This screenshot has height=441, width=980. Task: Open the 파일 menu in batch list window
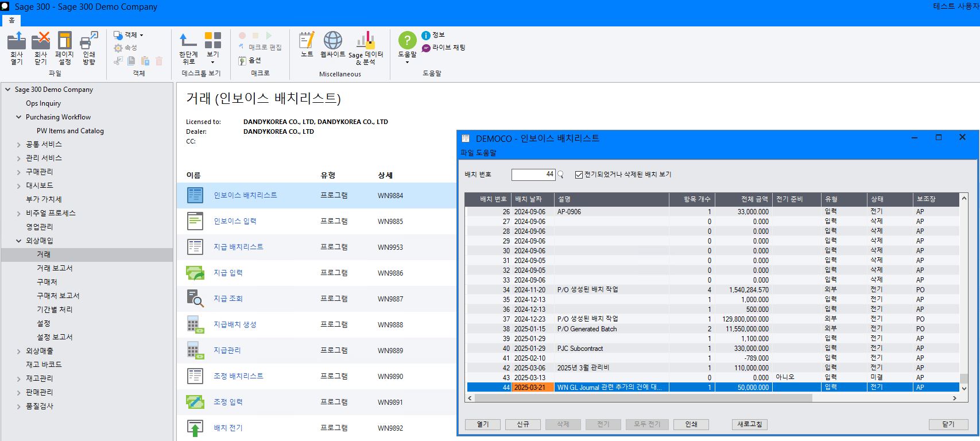(467, 153)
